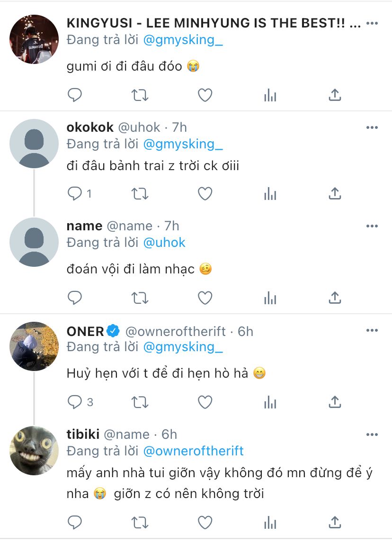Like the 'gumi ơi đi đâu đóo' reply
Screen dimensions: 392x544
(x=205, y=95)
